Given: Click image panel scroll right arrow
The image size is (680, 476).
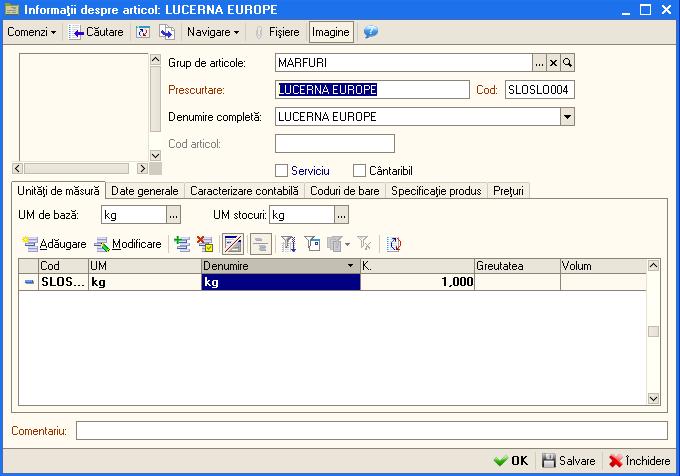Looking at the screenshot, I should tap(142, 168).
